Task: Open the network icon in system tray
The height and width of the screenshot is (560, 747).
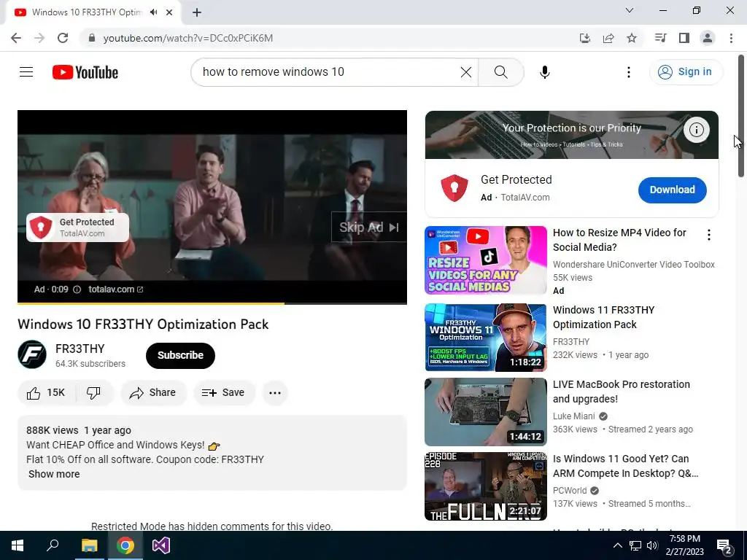Action: click(635, 545)
